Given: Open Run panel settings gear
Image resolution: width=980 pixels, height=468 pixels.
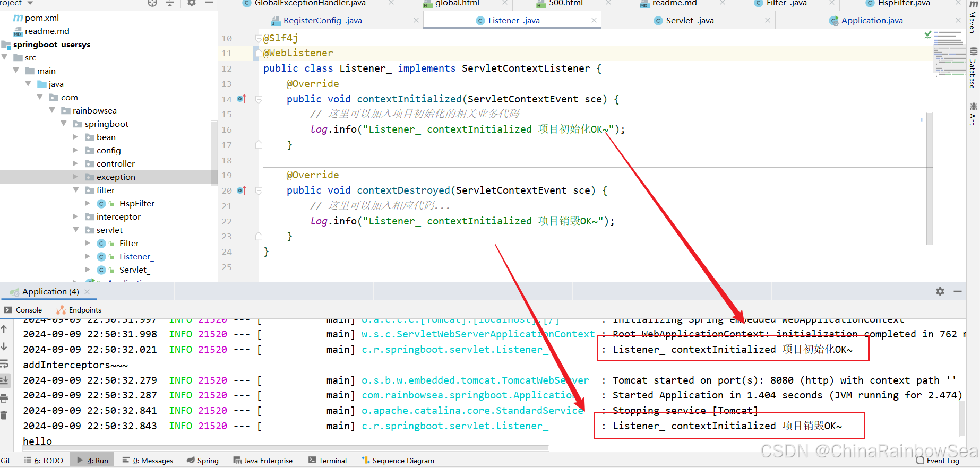Looking at the screenshot, I should 940,291.
